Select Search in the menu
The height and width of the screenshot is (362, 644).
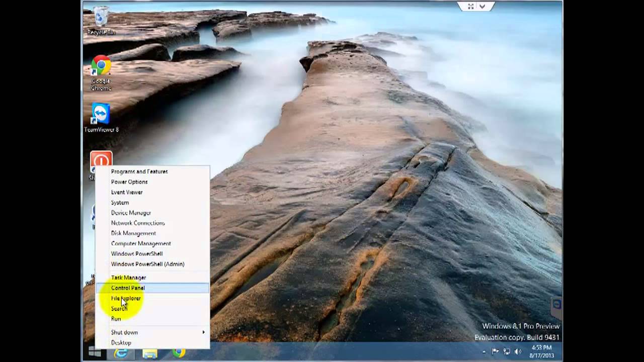point(152,309)
